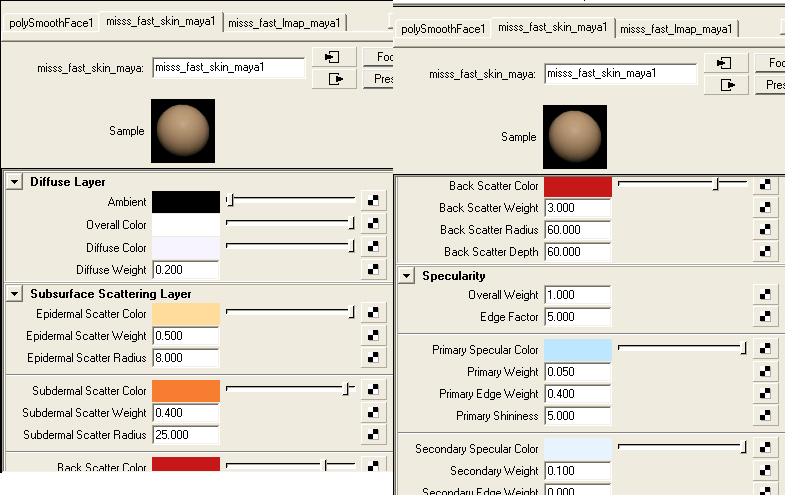Collapse the Specularity section

pyautogui.click(x=407, y=276)
